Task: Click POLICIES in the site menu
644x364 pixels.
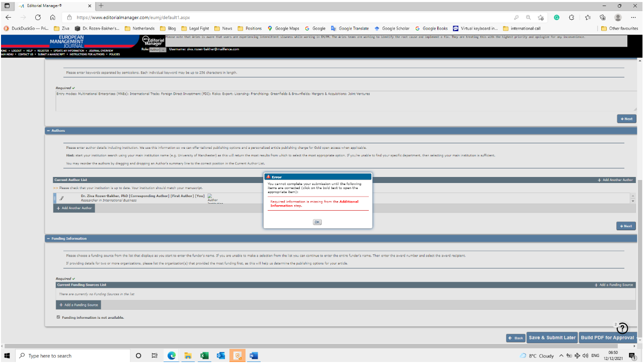Action: tap(115, 54)
